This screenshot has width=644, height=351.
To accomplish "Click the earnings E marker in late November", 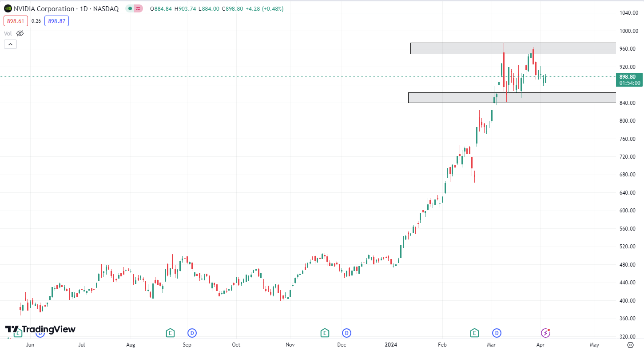I will (325, 333).
